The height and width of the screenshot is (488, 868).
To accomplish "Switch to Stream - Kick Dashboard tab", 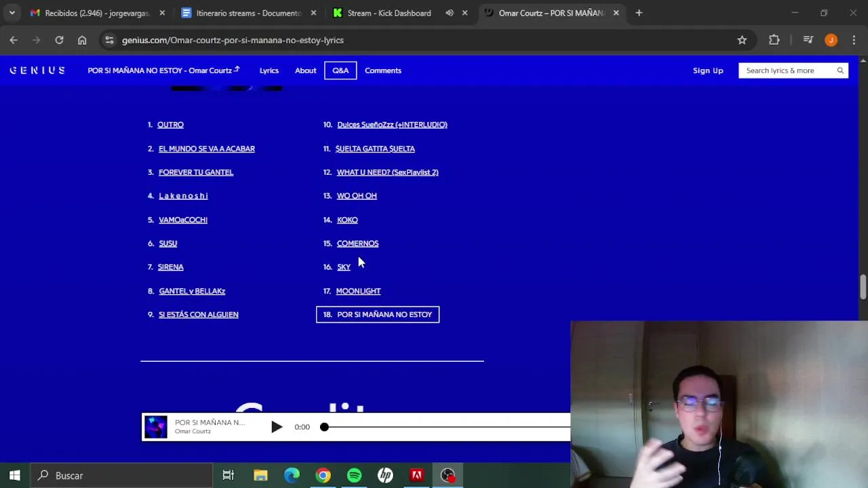I will click(x=389, y=13).
